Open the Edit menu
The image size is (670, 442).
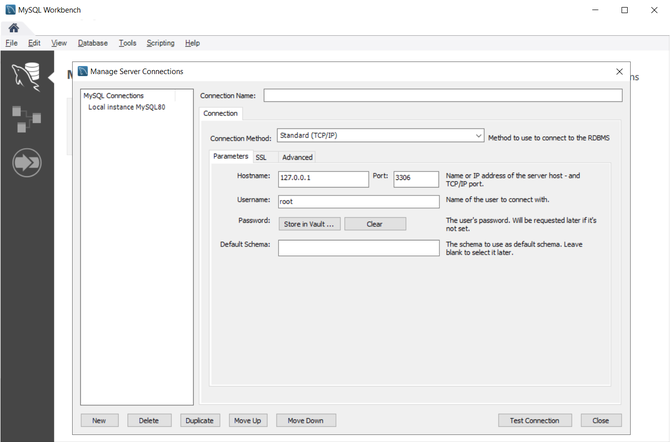coord(34,43)
